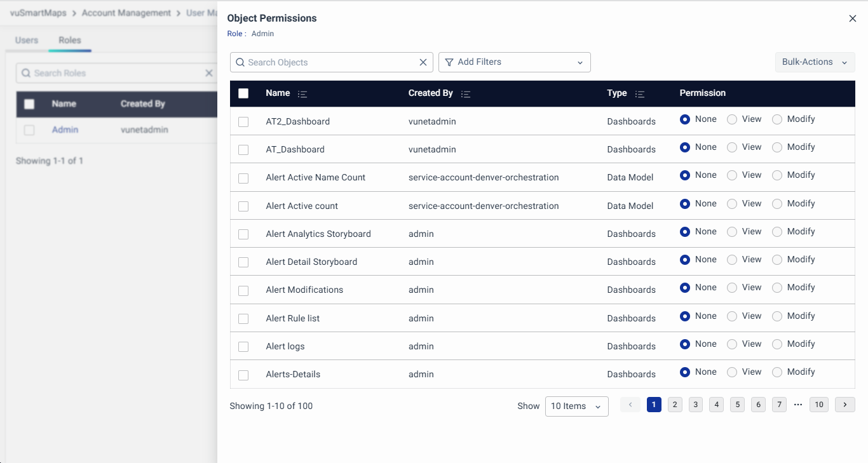This screenshot has height=463, width=868.
Task: Set Alert Rule list permission to Modify
Action: (777, 316)
